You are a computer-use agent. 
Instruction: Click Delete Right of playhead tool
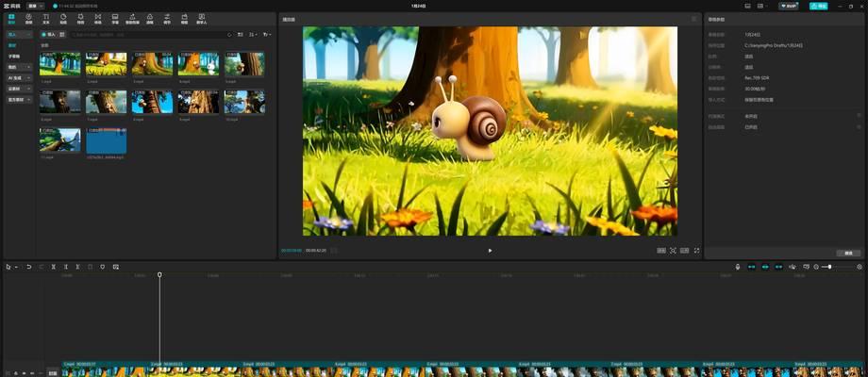[77, 267]
